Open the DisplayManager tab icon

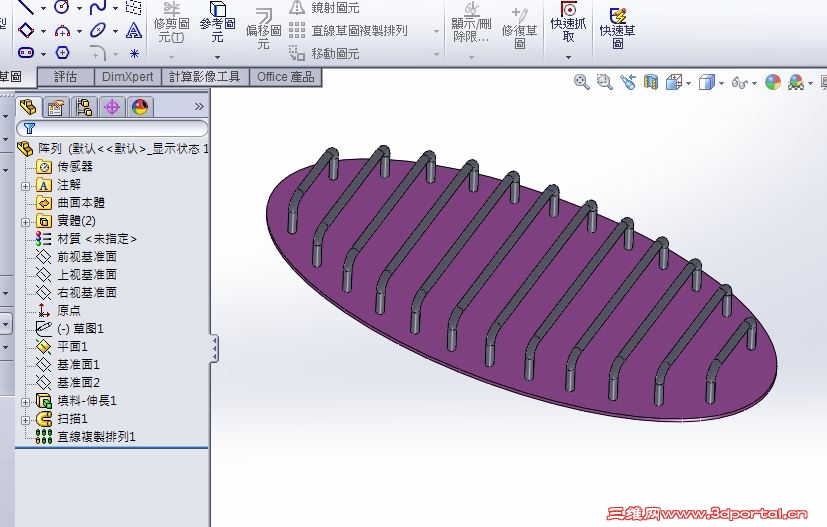coord(140,107)
